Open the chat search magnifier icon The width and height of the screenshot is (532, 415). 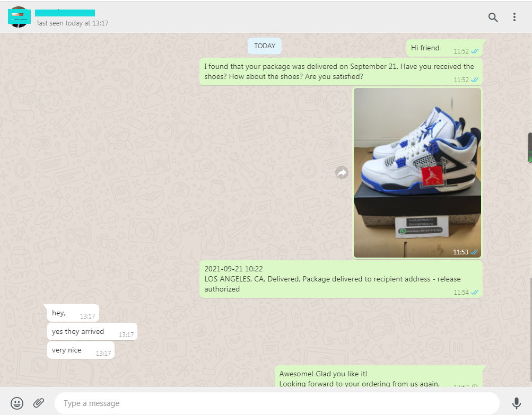coord(493,17)
